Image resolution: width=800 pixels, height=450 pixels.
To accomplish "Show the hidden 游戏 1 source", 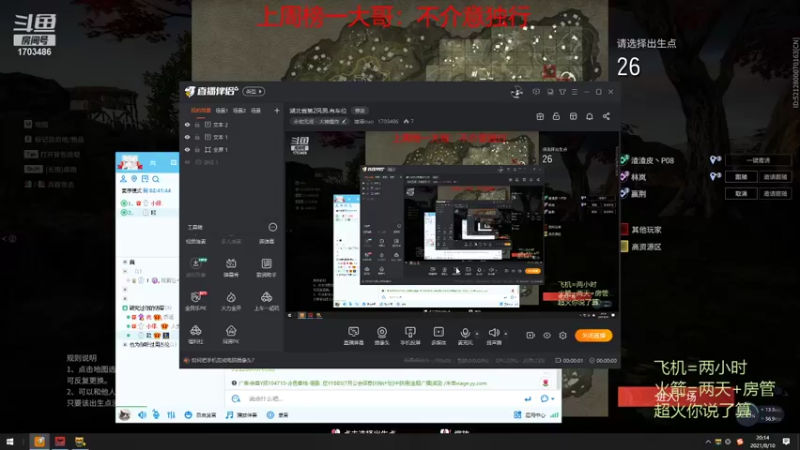I will (187, 162).
